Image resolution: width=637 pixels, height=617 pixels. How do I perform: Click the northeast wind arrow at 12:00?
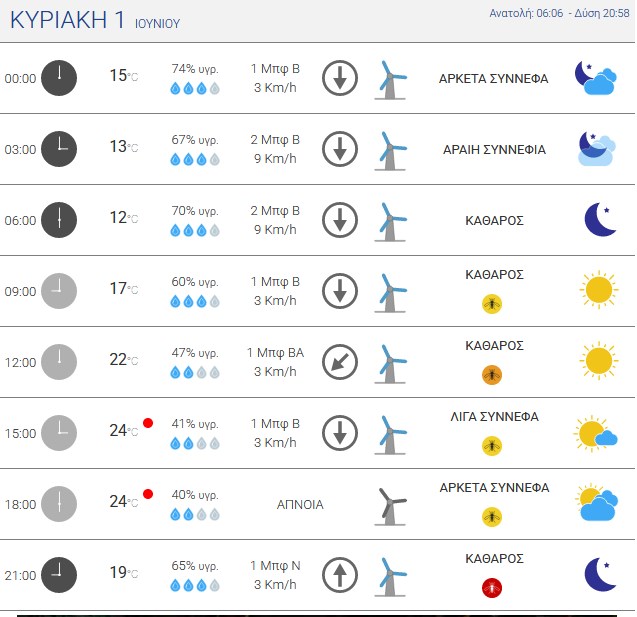click(x=340, y=362)
